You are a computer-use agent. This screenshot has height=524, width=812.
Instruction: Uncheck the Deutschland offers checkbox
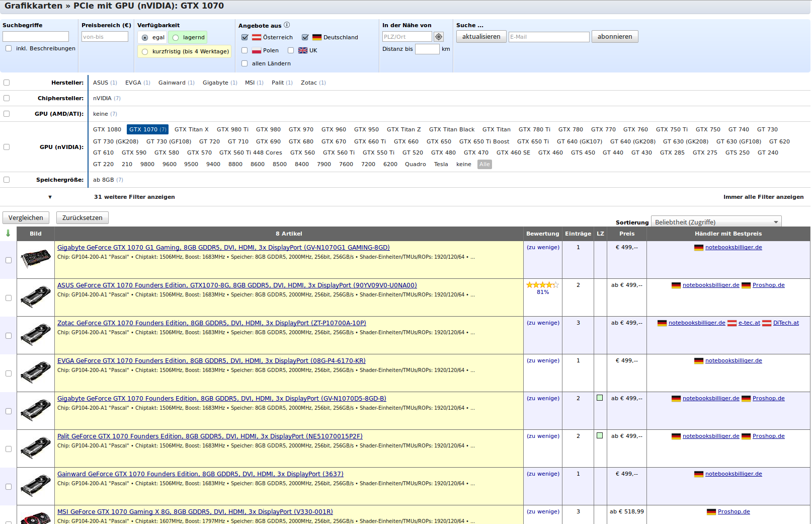coord(305,37)
